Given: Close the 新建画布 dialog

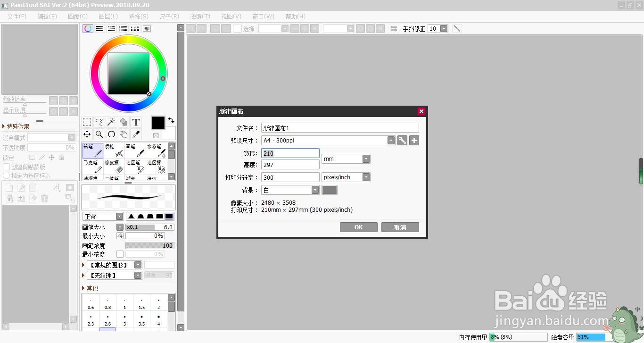Looking at the screenshot, I should click(x=421, y=111).
